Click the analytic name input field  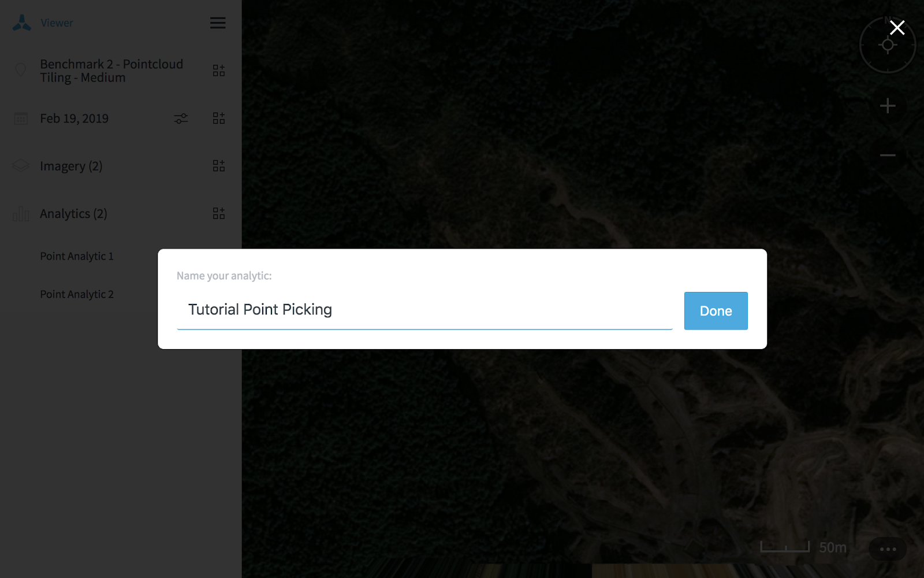point(424,310)
